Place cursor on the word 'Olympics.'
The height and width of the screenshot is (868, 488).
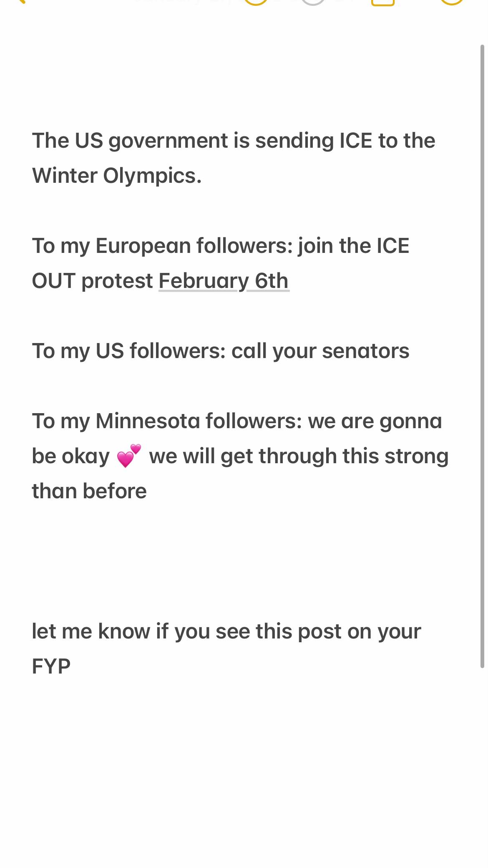pos(152,176)
